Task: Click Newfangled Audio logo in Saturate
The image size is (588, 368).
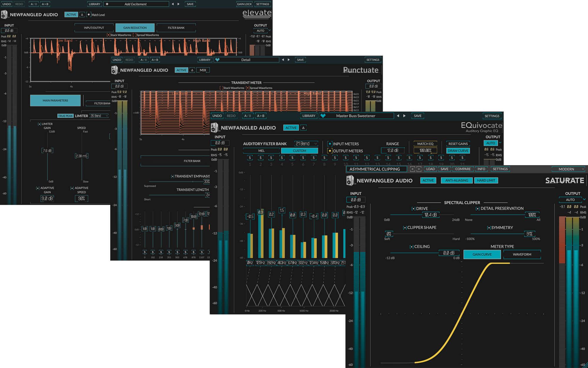Action: tap(350, 180)
